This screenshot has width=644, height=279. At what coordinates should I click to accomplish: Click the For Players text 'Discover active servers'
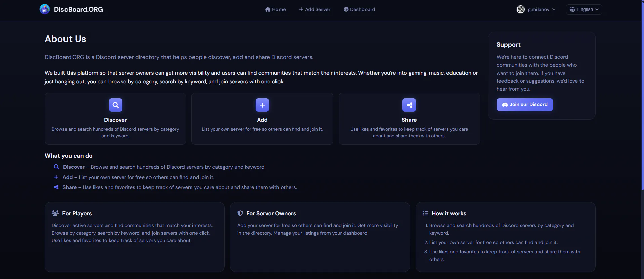coord(132,233)
